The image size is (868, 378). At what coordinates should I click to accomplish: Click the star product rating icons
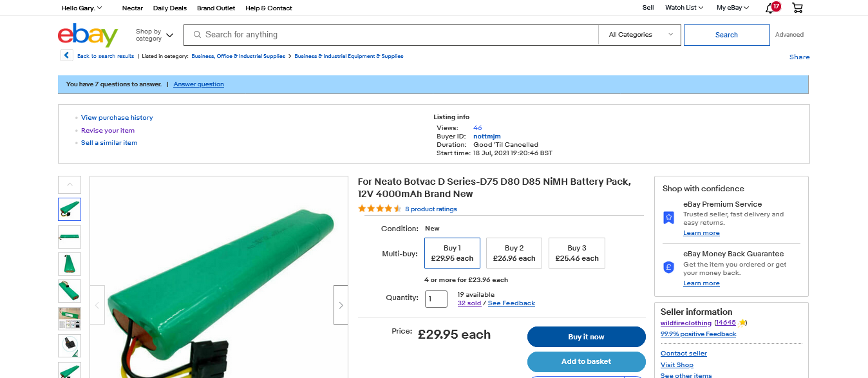click(x=379, y=209)
